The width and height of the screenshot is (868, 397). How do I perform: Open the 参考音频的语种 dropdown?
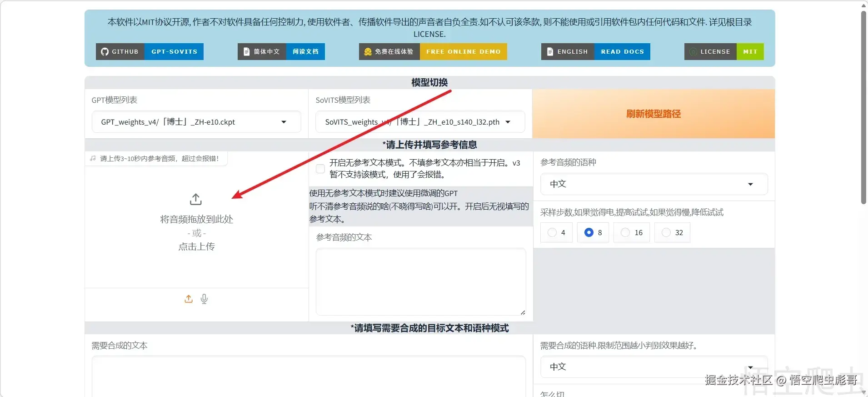pyautogui.click(x=654, y=184)
